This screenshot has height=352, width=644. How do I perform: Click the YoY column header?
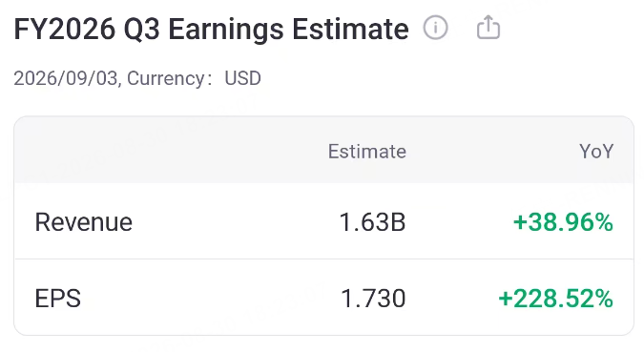tap(596, 152)
